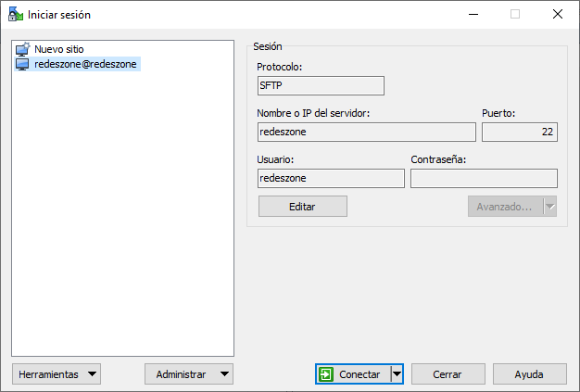
Task: Click the Usuario field
Action: 331,178
